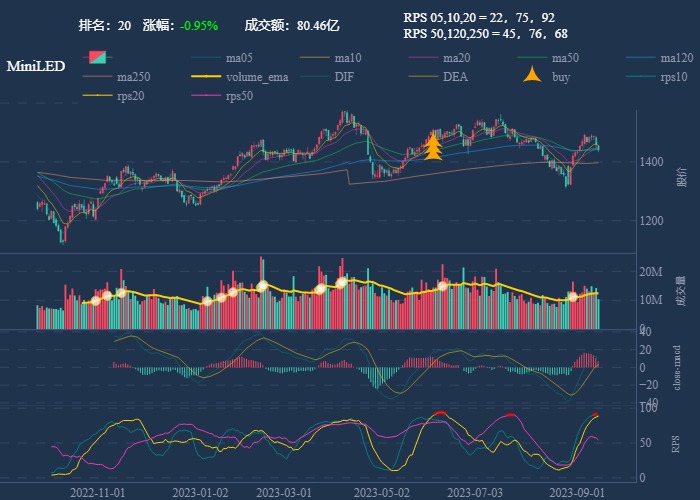700x500 pixels.
Task: Toggle the candlestick series legend icon
Action: tap(99, 57)
